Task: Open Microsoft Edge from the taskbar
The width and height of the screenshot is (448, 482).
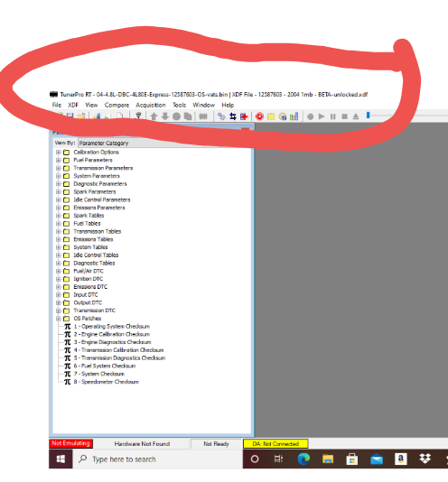Action: pyautogui.click(x=303, y=459)
